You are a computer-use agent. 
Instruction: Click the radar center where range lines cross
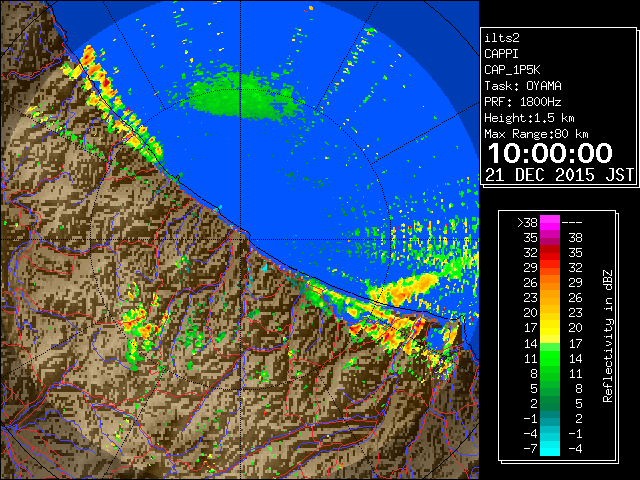(240, 240)
